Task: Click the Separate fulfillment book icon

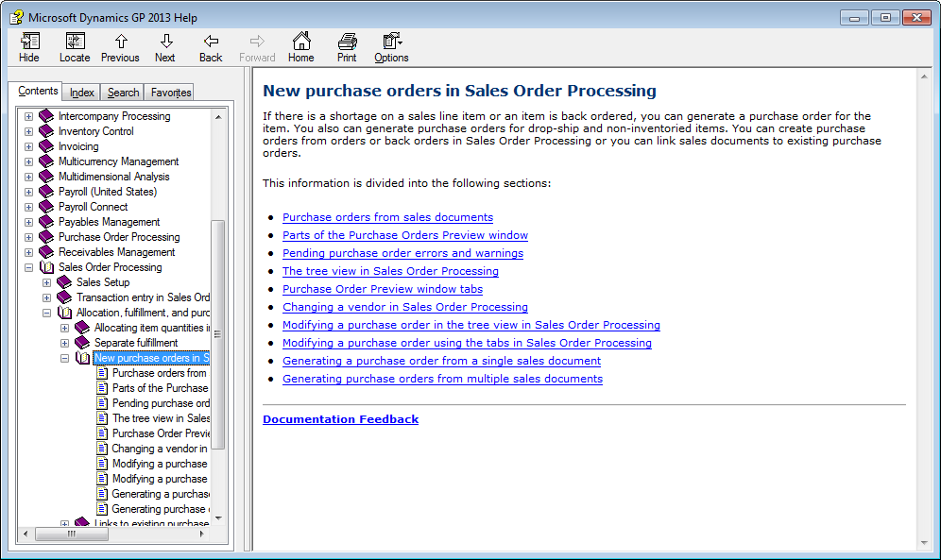Action: [x=82, y=343]
